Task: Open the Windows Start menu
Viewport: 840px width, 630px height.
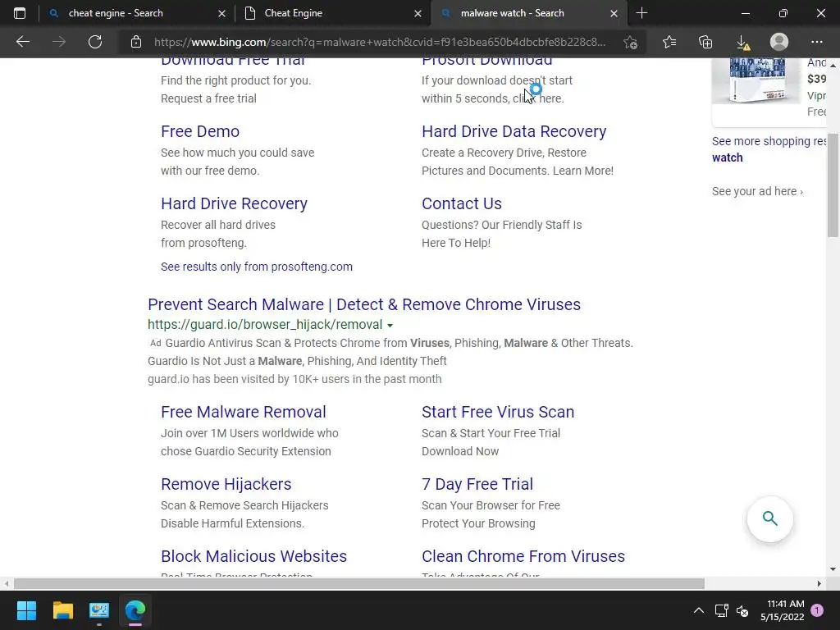Action: (x=26, y=610)
